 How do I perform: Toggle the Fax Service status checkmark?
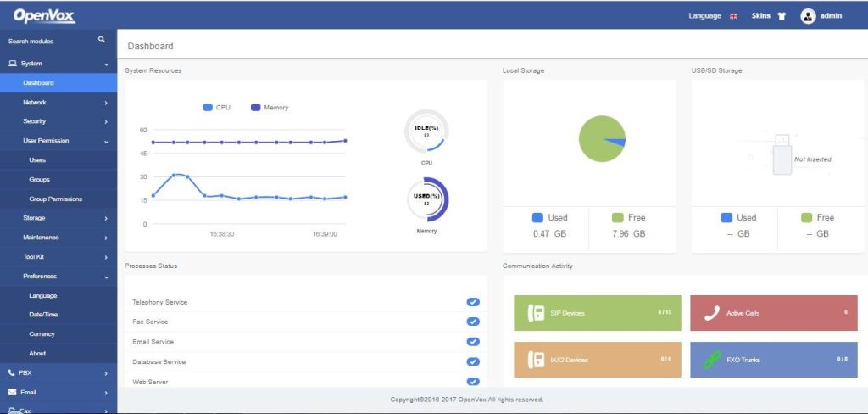point(473,322)
